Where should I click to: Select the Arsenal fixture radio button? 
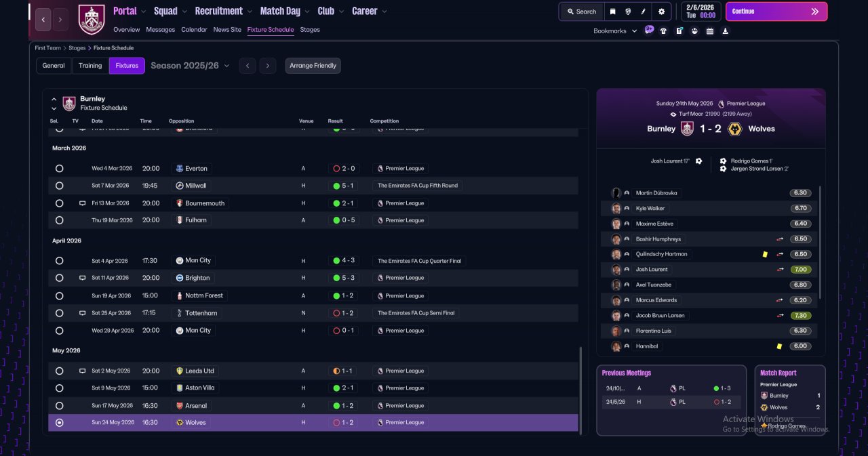click(x=60, y=406)
